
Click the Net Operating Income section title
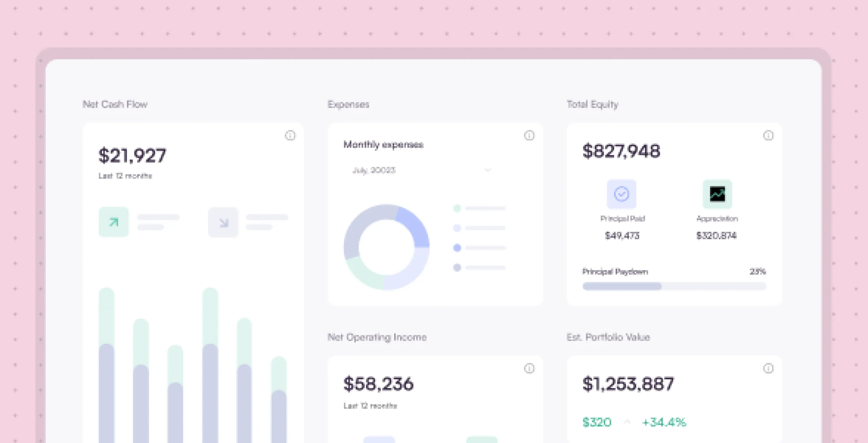[x=377, y=337]
